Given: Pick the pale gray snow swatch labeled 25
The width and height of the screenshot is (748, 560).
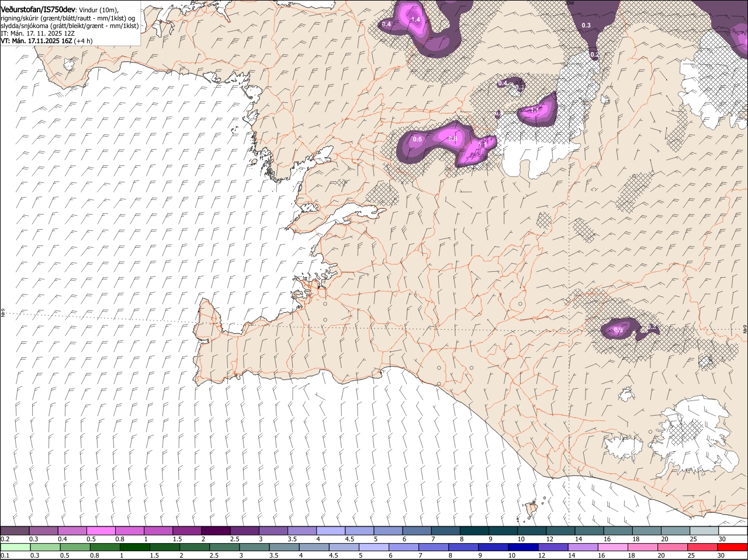Looking at the screenshot, I should (x=703, y=530).
